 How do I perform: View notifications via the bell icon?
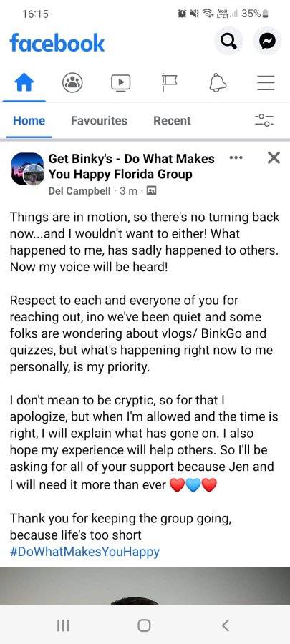point(218,84)
